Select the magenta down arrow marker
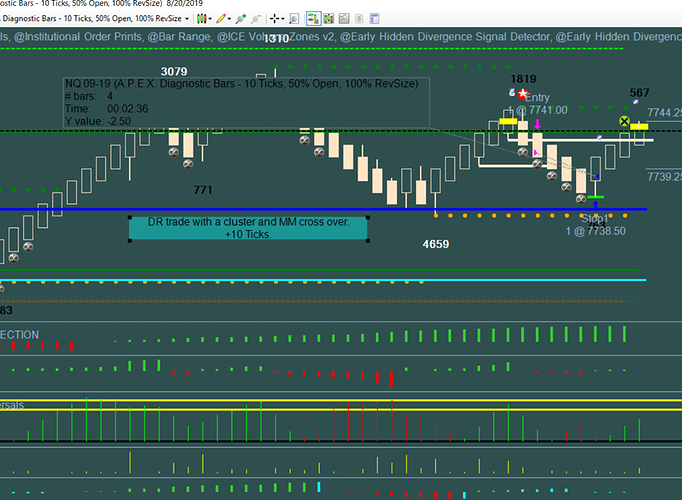This screenshot has width=682, height=500. tap(538, 124)
